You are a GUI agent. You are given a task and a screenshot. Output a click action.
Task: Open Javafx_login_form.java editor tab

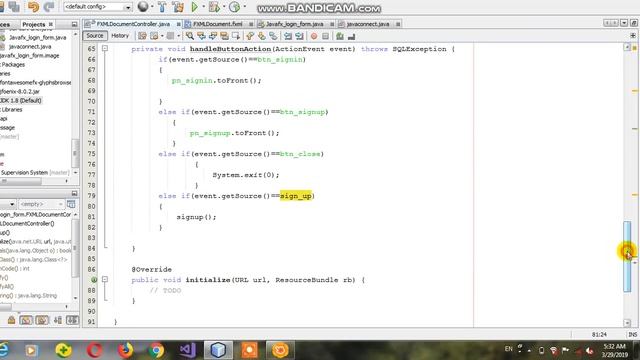294,24
